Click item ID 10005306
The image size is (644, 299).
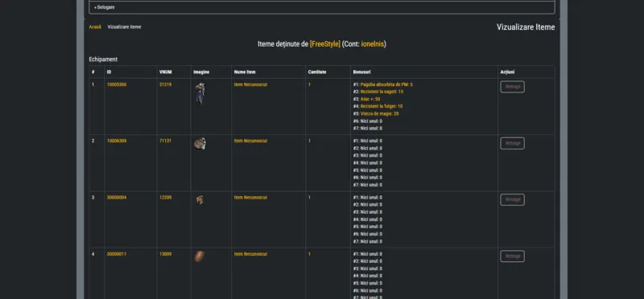point(117,84)
